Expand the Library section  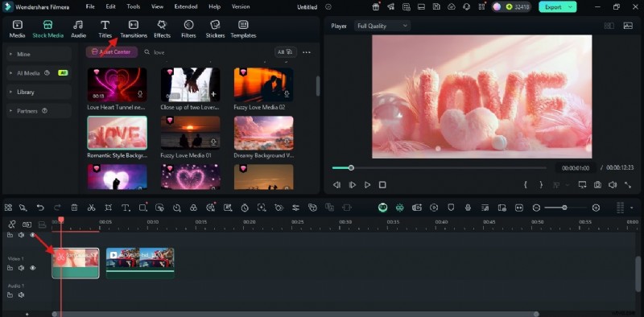tap(39, 92)
